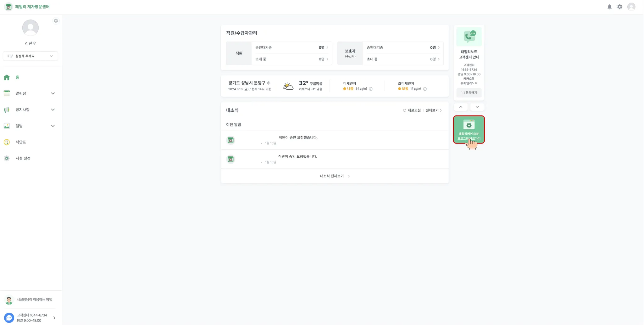Click 내소식 전체보기 footer link
The width and height of the screenshot is (644, 325).
click(x=335, y=176)
